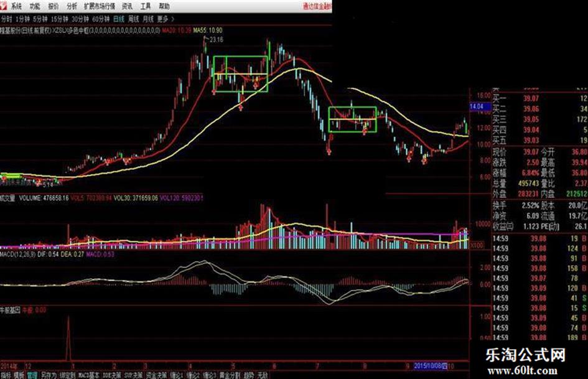Select the 月线 monthly chart period
This screenshot has width=588, height=379.
coord(148,19)
